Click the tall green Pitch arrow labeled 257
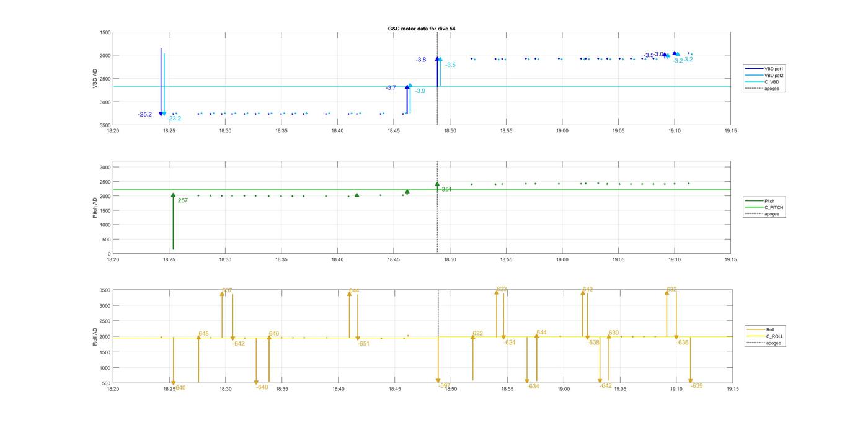868x430 pixels. [173, 222]
